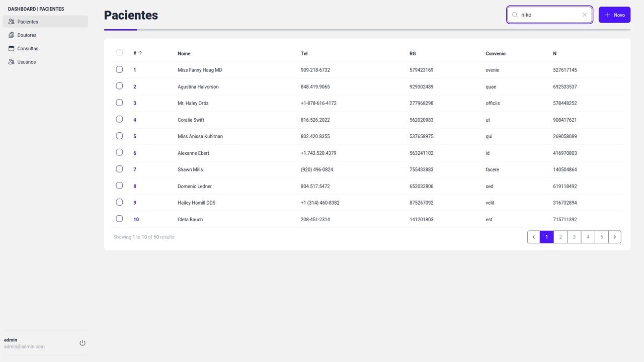Screen dimensions: 644x362
Task: Open patient ID 6 link
Action: click(x=135, y=153)
